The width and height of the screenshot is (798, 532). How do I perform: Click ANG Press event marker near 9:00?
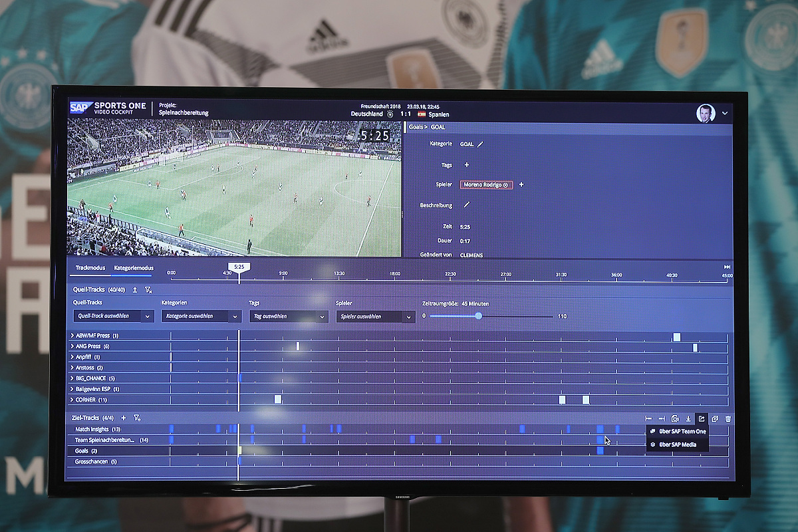tap(298, 346)
